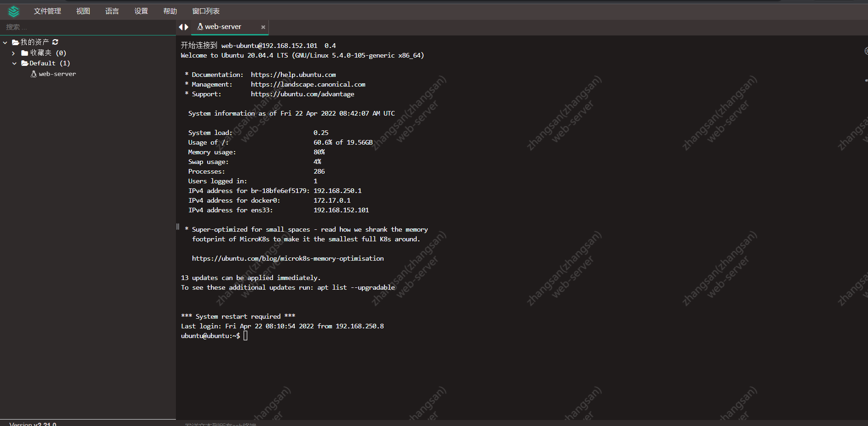The width and height of the screenshot is (868, 426).
Task: Collapse the 我的资产 tree root
Action: [x=5, y=42]
